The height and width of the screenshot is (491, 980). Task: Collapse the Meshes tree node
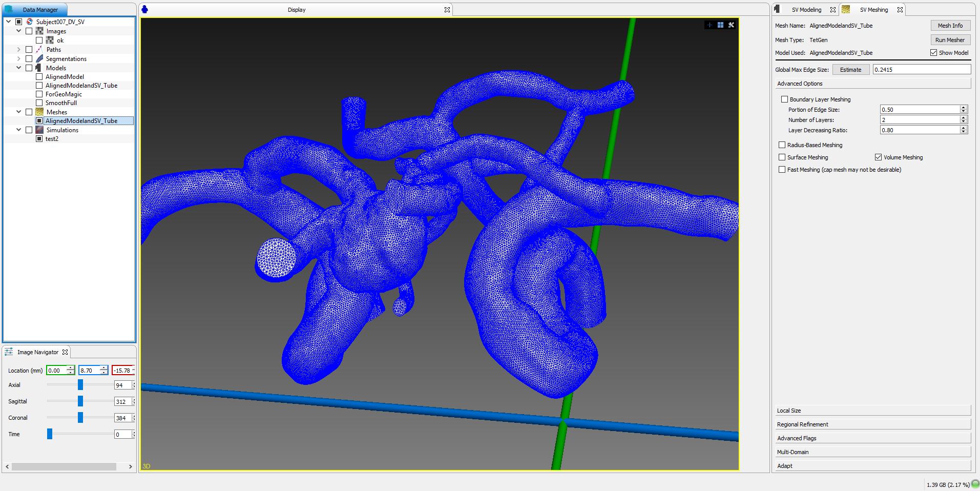[19, 112]
